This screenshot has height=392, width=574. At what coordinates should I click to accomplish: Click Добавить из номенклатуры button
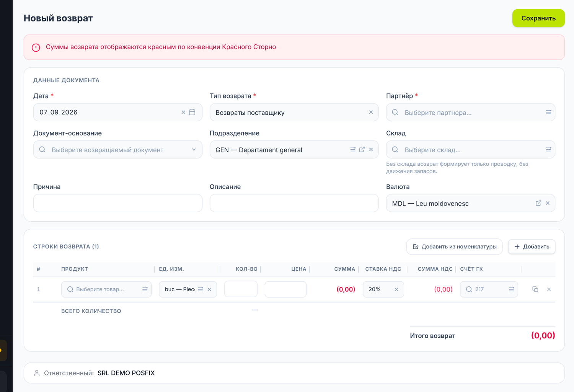(454, 247)
